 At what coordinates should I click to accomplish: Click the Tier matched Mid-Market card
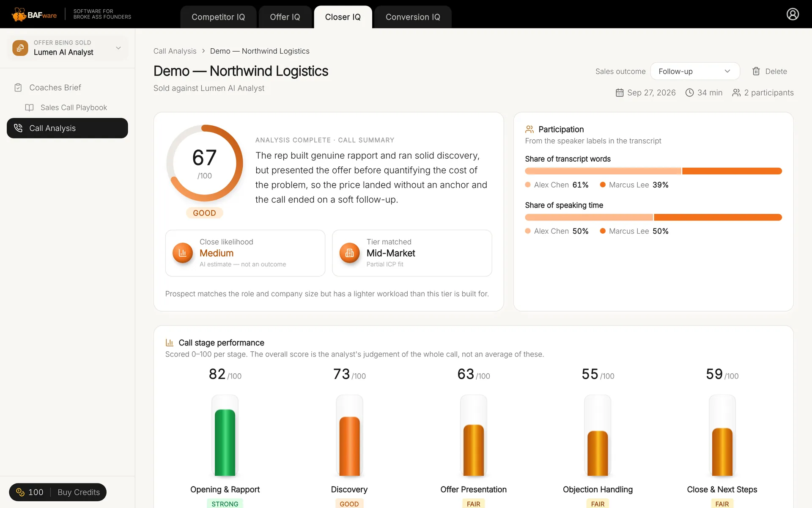(412, 253)
